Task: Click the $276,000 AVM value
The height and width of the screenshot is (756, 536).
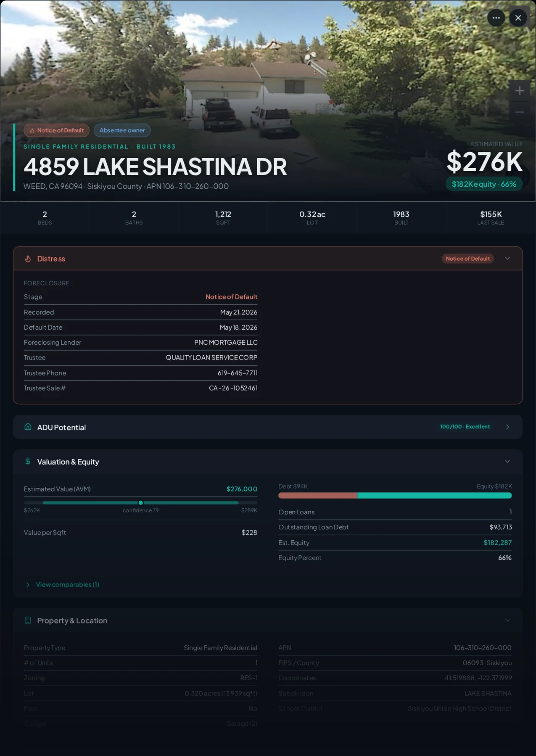Action: tap(242, 489)
